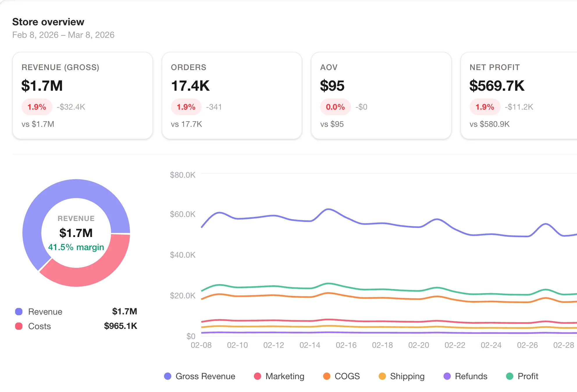Click the 17.4K orders value
Viewport: 577px width, 392px height.
click(x=190, y=86)
